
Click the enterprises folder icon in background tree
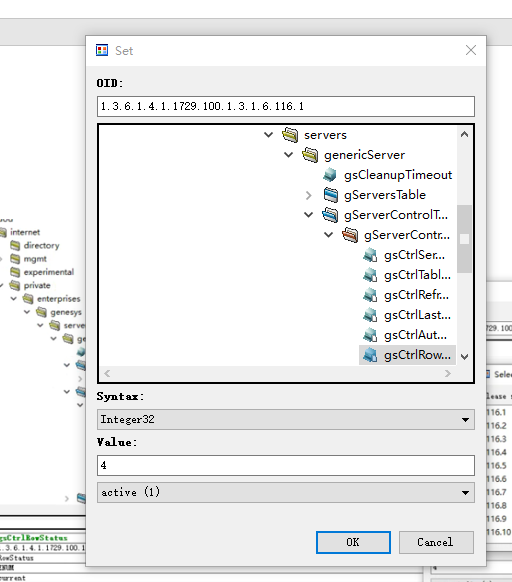(28, 299)
